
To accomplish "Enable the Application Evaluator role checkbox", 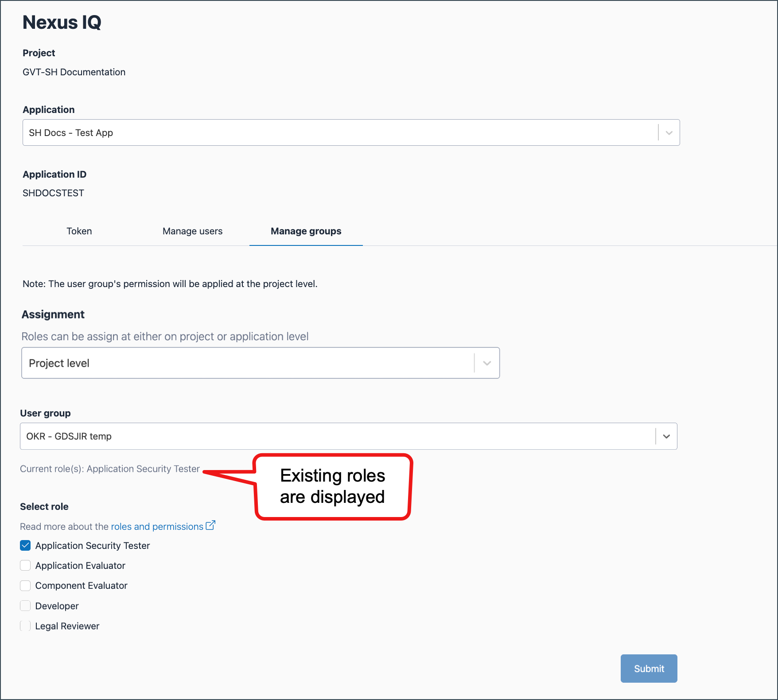I will click(x=25, y=565).
